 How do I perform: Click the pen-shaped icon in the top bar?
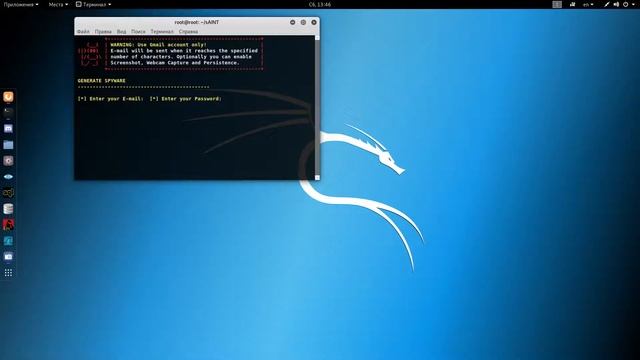pyautogui.click(x=607, y=4)
